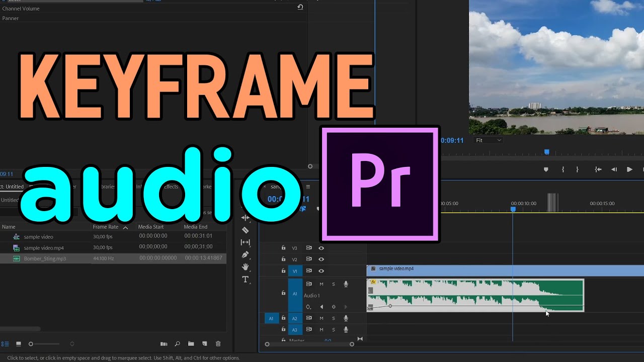Solo the Audio 1 track
644x362 pixels.
click(x=333, y=284)
